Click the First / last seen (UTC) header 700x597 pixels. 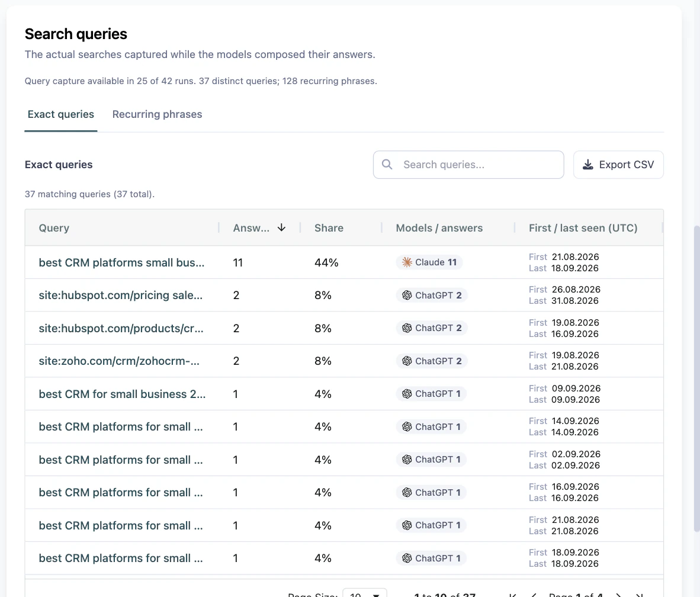[x=583, y=228]
